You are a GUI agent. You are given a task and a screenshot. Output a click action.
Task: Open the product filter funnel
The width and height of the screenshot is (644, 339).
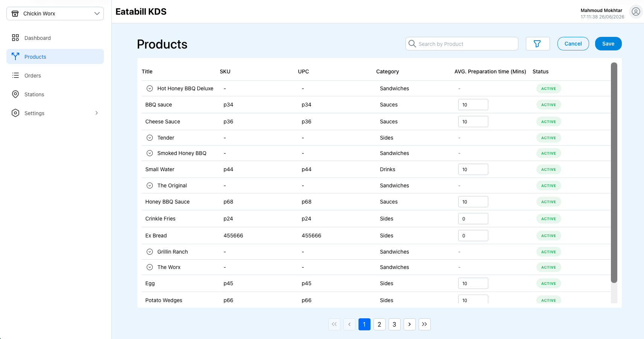click(538, 44)
